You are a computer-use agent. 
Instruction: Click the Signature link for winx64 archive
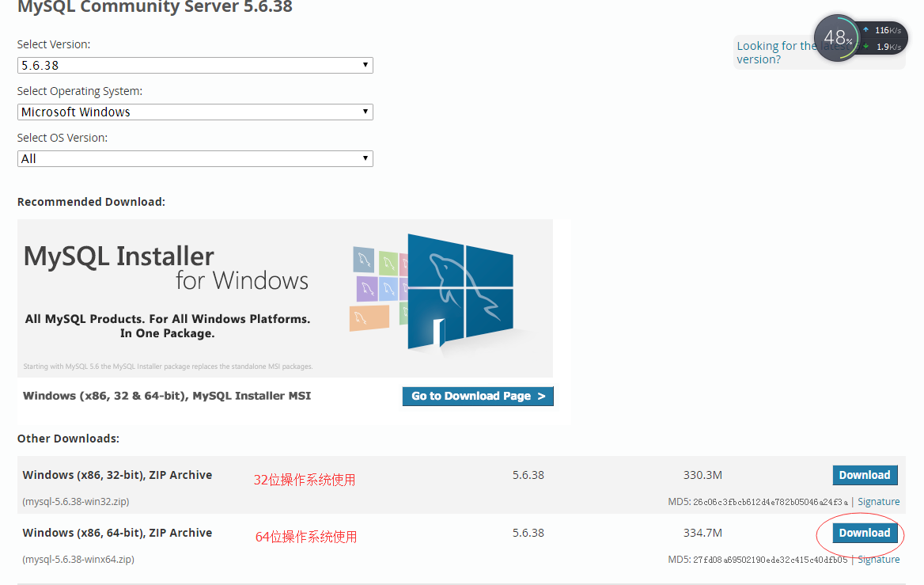878,559
